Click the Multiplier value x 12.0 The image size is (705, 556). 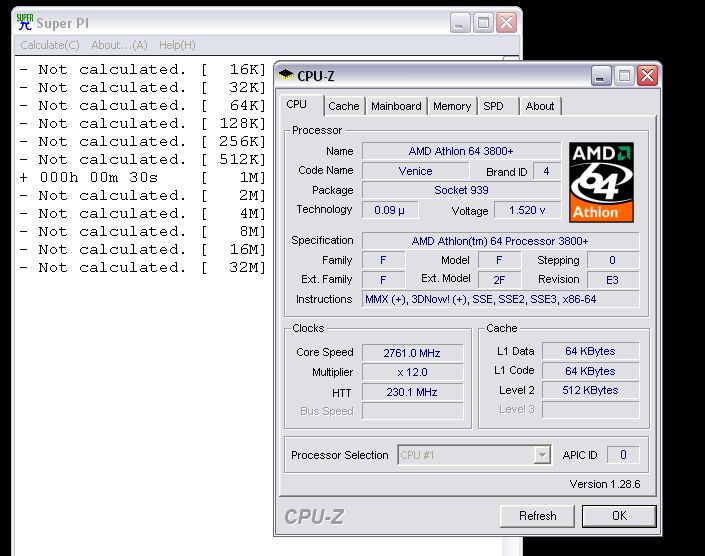412,372
